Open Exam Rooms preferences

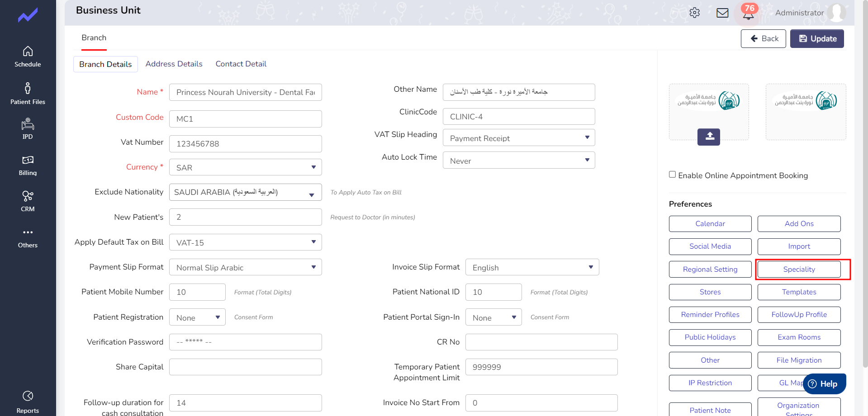tap(799, 337)
